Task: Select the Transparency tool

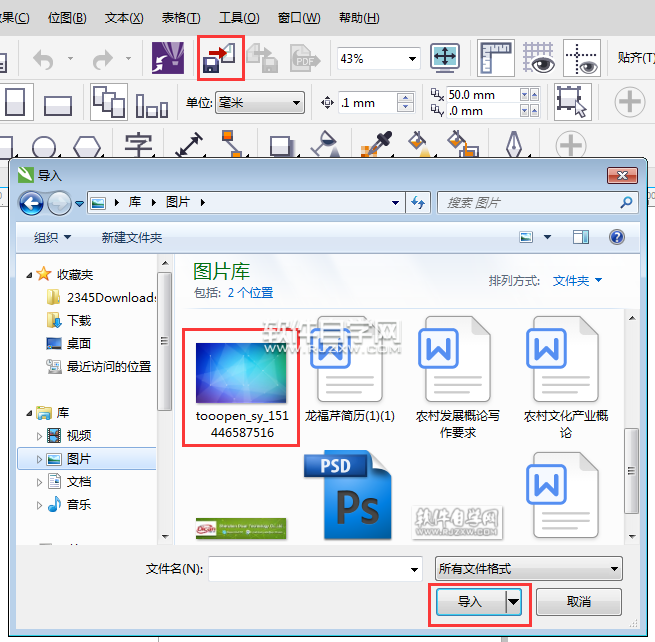Action: (x=326, y=144)
